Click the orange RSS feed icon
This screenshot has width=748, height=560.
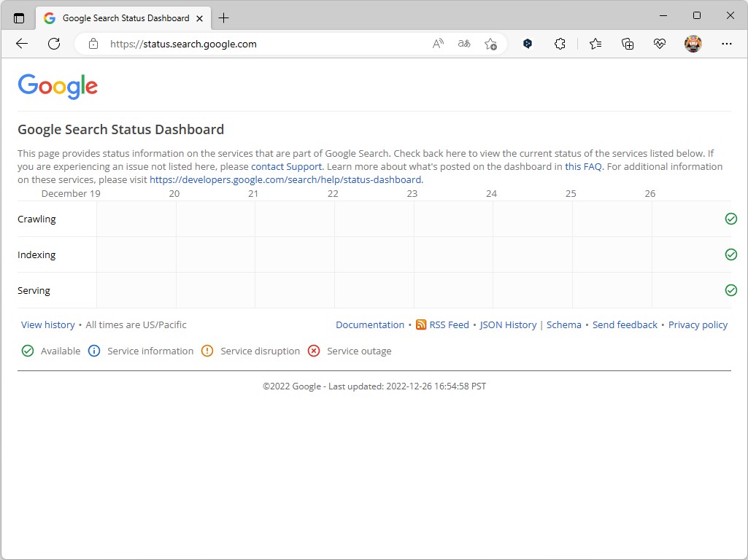421,324
